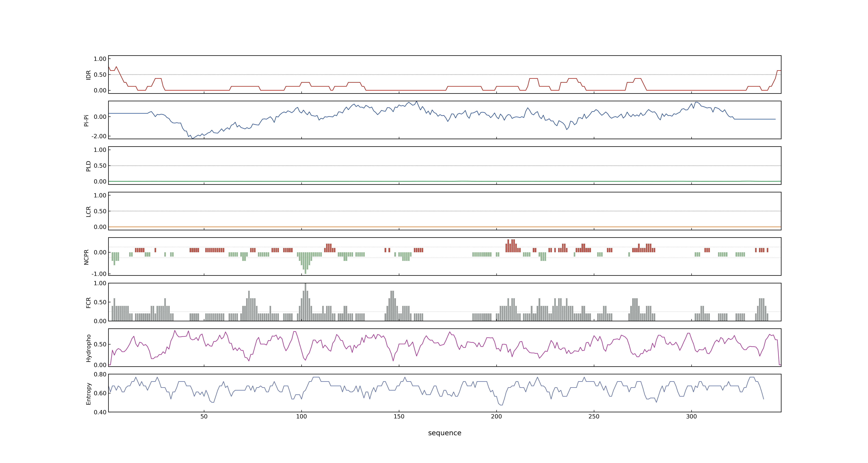Click the x-axis tick label 250
868x463 pixels.
coord(594,416)
